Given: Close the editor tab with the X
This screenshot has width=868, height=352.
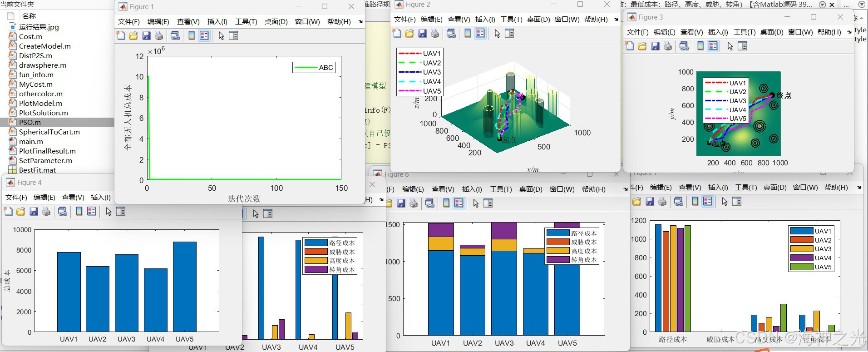Looking at the screenshot, I should click(832, 5).
